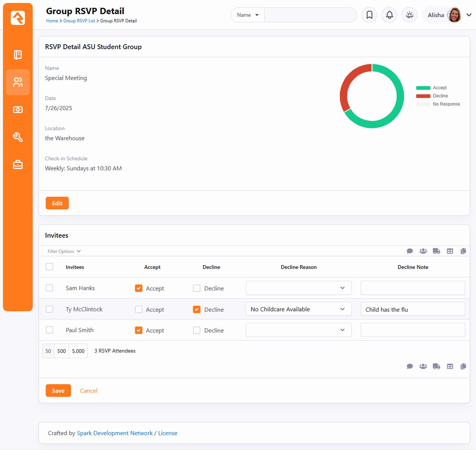Select the Paul Smith row checkbox
This screenshot has height=450, width=476.
pyautogui.click(x=49, y=330)
